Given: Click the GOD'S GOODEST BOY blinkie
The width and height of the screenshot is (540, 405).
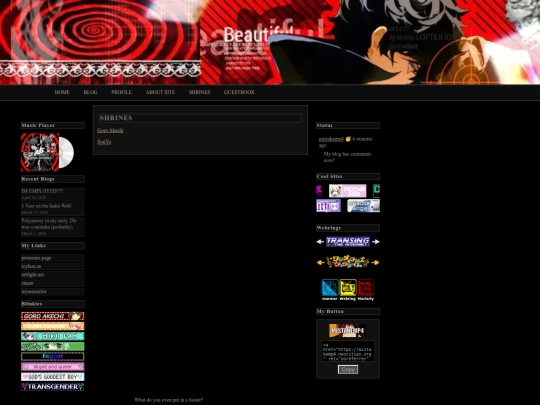Looking at the screenshot, I should point(52,377).
